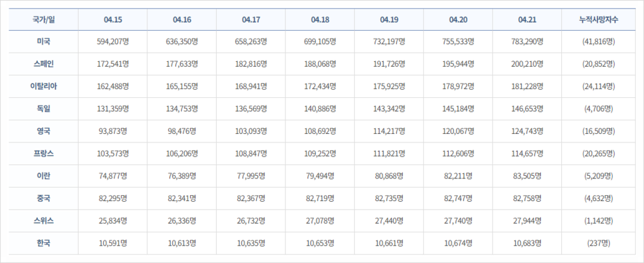
Task: Click the 프랑스 row label
Action: [43, 153]
